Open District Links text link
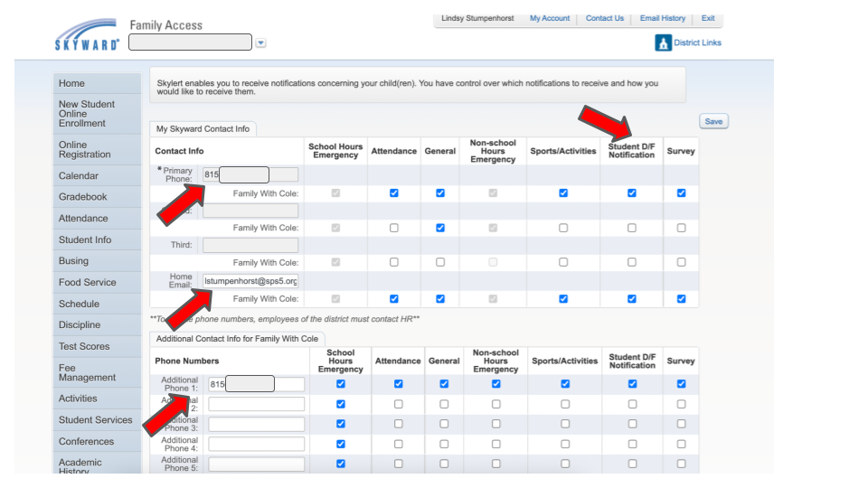Image resolution: width=868 pixels, height=488 pixels. 697,42
